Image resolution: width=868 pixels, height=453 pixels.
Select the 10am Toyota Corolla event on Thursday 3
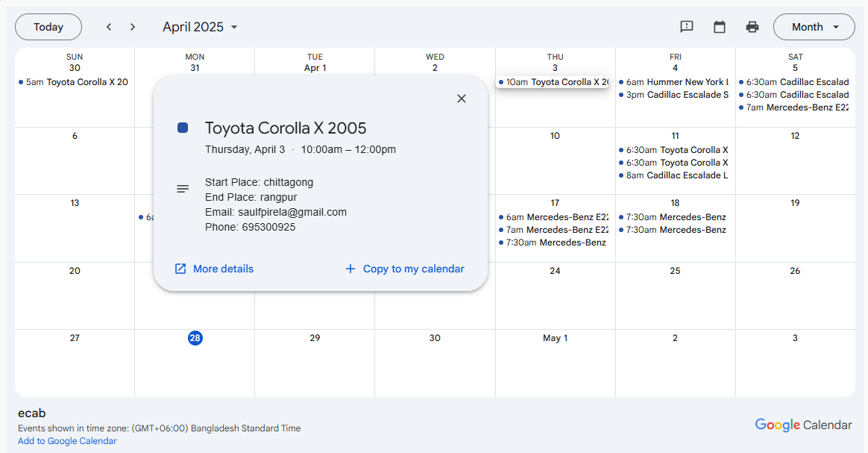point(554,82)
